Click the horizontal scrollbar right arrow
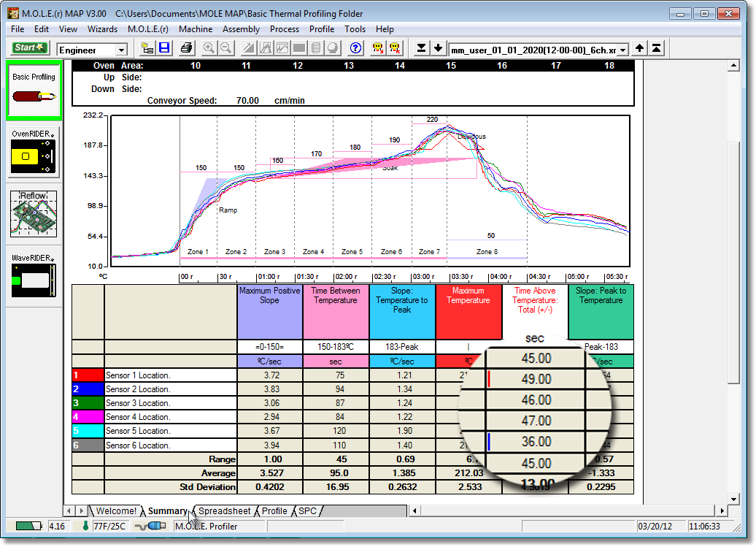 (721, 510)
